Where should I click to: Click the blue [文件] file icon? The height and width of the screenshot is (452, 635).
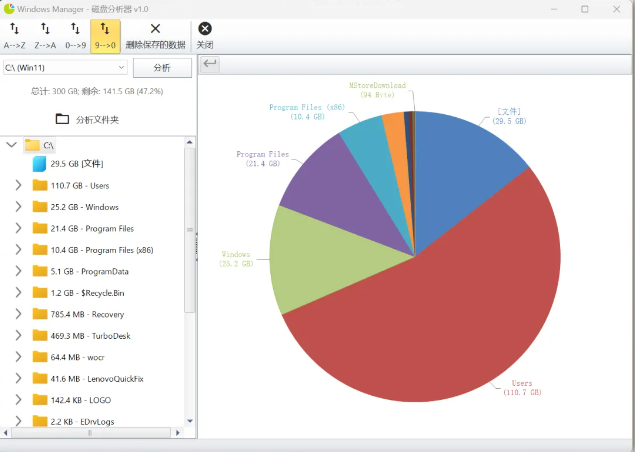[39, 164]
